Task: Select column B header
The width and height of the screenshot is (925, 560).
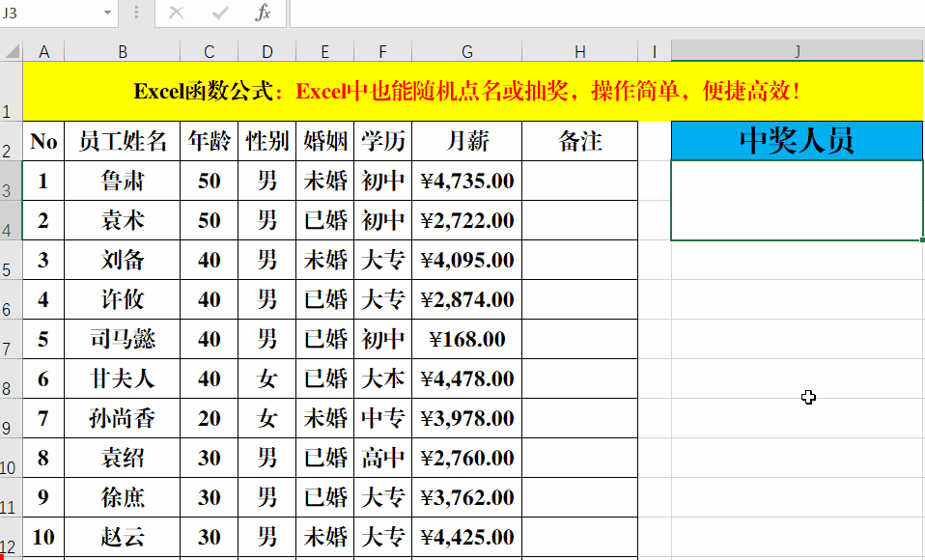Action: tap(122, 52)
